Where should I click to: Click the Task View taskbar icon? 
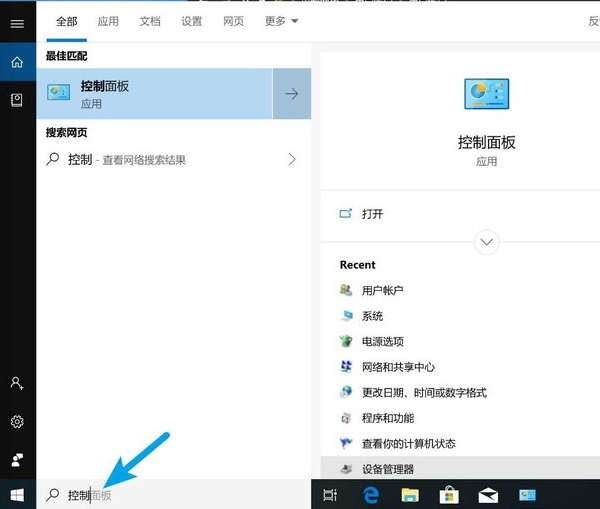331,495
